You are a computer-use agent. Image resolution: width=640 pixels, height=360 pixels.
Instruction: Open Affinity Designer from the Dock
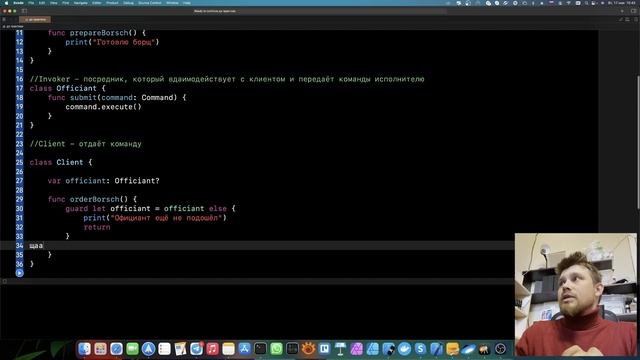coord(372,349)
